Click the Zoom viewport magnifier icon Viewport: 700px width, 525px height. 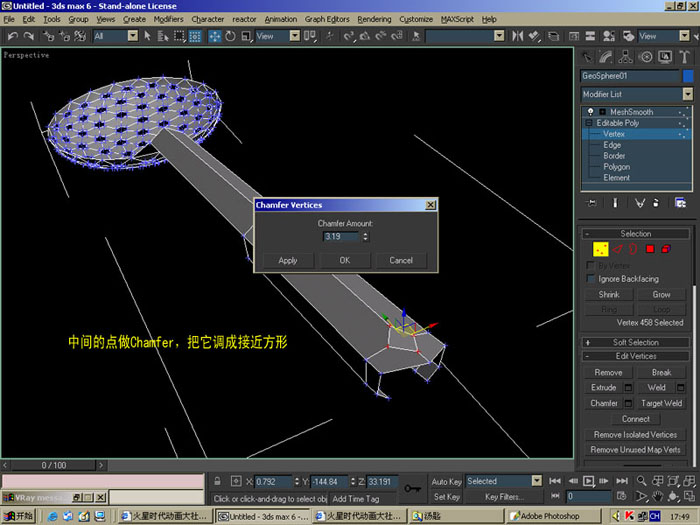642,481
